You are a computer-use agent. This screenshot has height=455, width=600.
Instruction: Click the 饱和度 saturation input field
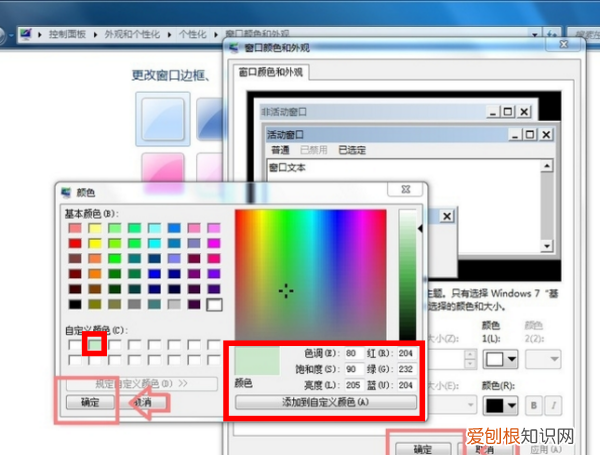tap(353, 368)
